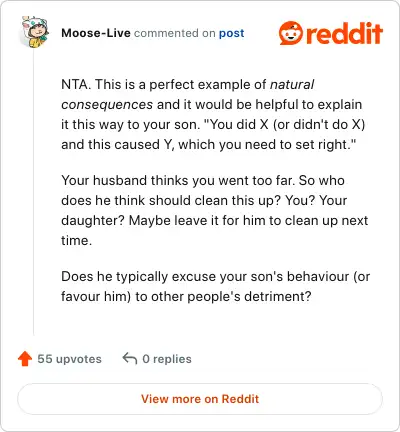Click the paragraph beginning 'Does he typically excuse'
400x432 pixels.
216,286
